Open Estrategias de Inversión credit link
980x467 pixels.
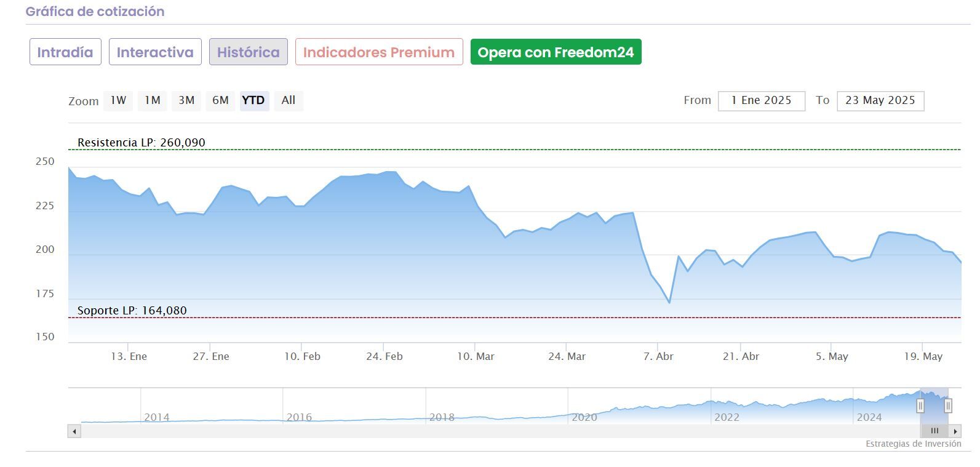(x=913, y=444)
